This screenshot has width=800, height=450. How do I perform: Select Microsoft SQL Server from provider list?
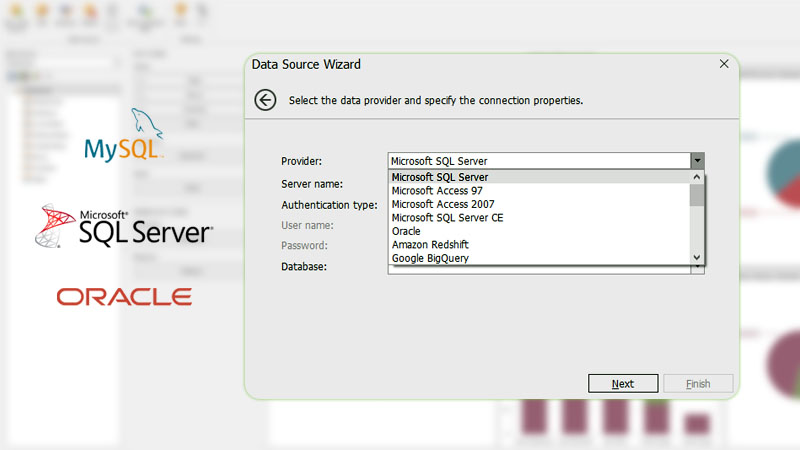(x=540, y=177)
